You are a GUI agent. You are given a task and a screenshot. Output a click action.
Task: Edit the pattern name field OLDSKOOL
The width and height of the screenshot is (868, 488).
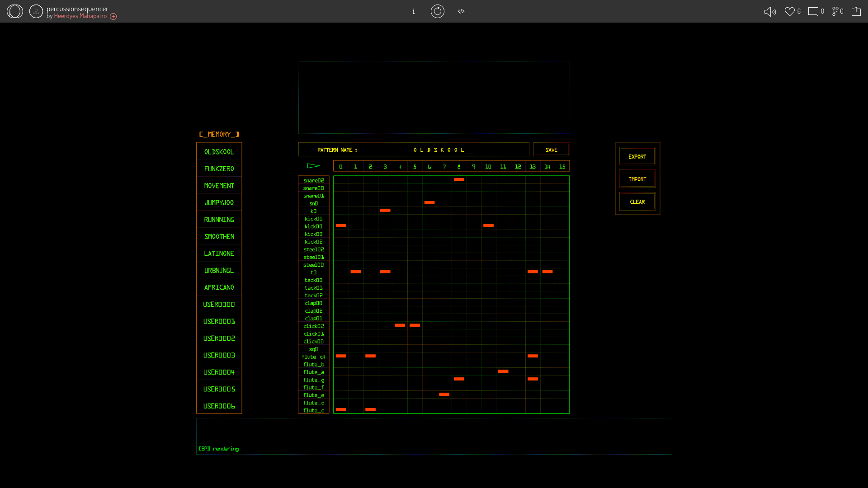[x=414, y=150]
